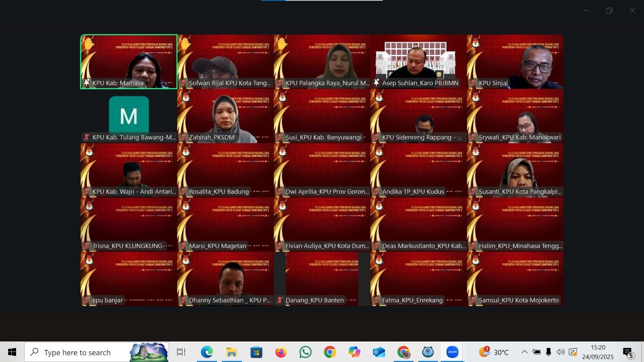Open volume control in the system tray
Viewport: 644px width, 362px height.
click(x=560, y=352)
